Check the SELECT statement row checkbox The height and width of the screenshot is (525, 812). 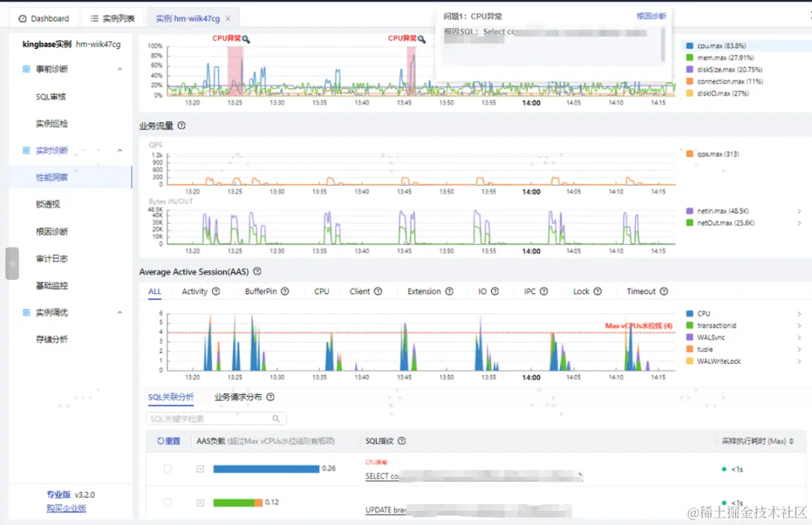pyautogui.click(x=167, y=469)
